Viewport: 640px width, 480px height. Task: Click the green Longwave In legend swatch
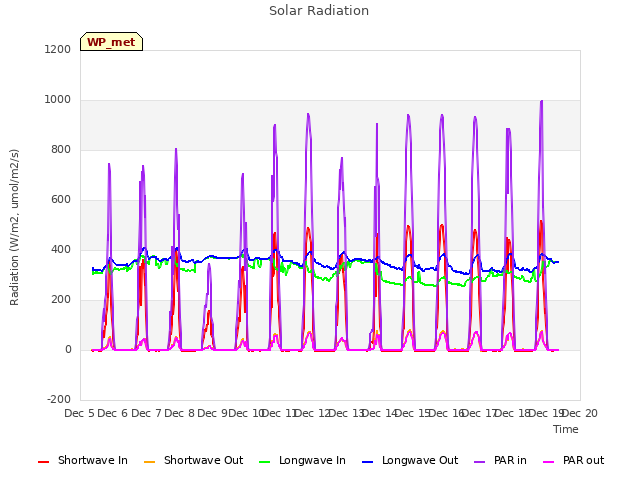coord(264,462)
